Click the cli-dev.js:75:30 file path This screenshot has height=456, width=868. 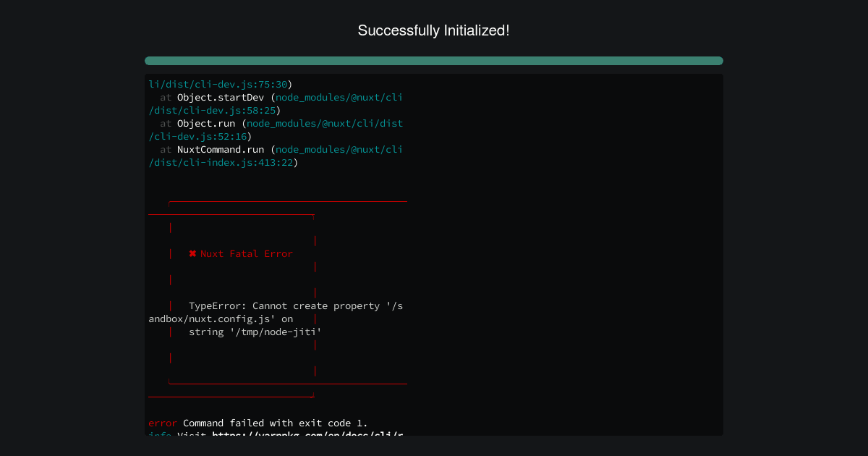click(218, 85)
